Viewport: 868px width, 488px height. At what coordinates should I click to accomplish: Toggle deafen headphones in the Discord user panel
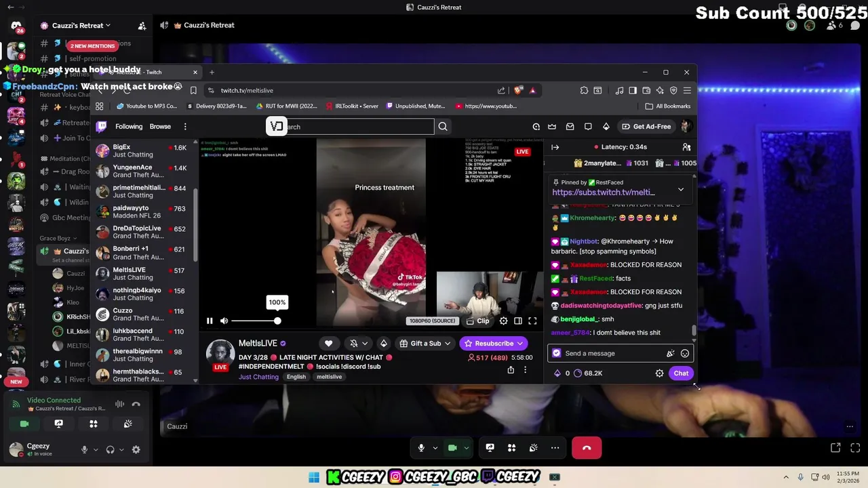110,449
